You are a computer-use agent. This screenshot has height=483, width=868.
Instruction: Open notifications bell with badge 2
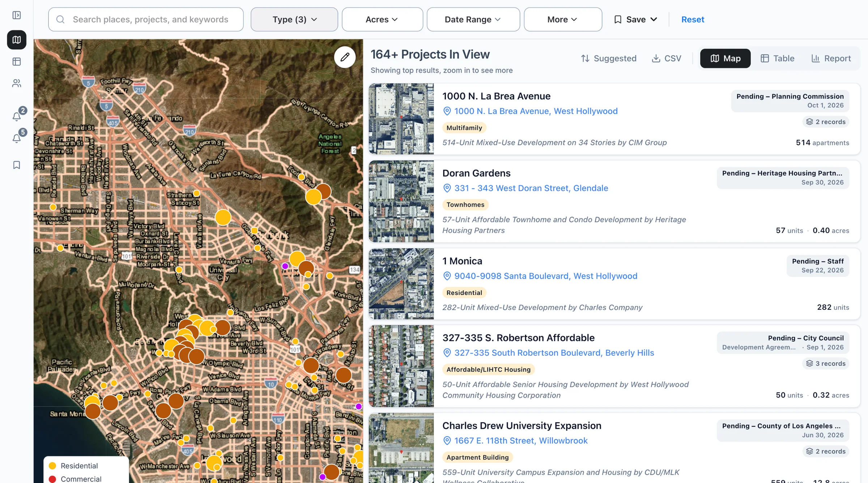tap(17, 116)
